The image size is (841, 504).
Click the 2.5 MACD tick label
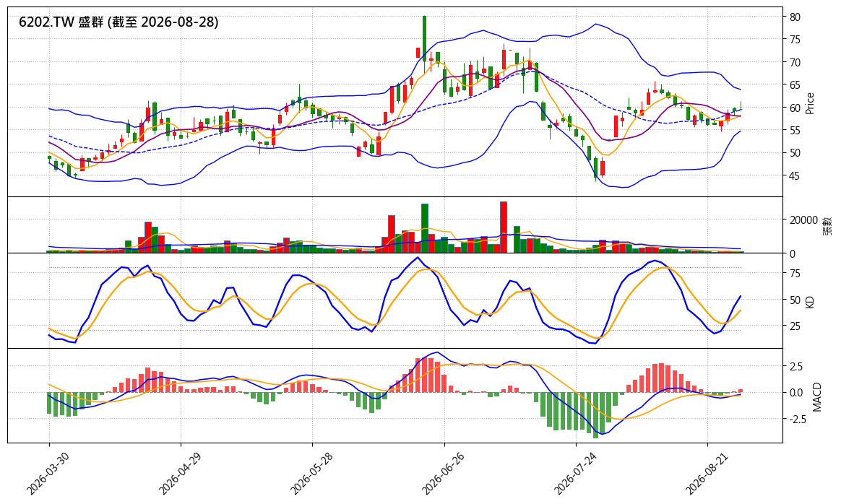(796, 367)
